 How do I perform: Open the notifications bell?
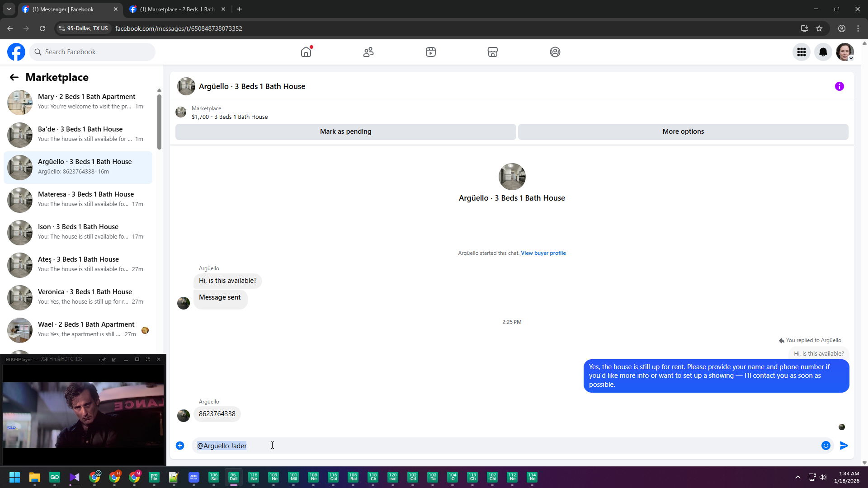[823, 52]
